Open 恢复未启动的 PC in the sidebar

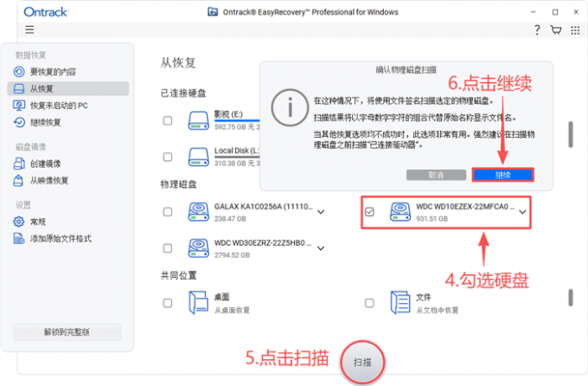pyautogui.click(x=67, y=106)
